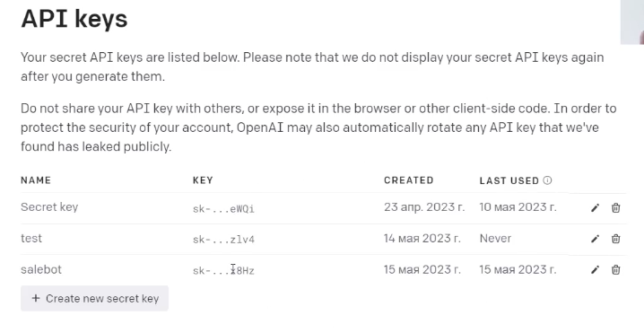Click the sk-...eWQi key value

point(223,209)
